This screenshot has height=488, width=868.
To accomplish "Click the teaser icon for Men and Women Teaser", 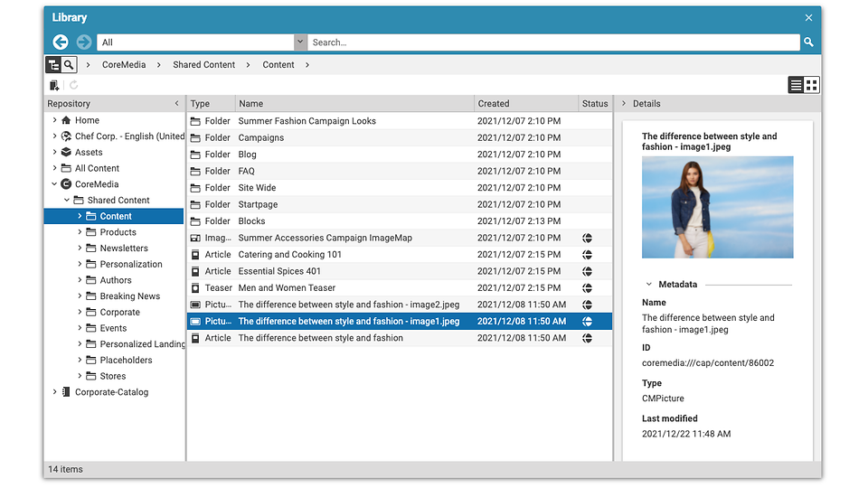I will [195, 287].
